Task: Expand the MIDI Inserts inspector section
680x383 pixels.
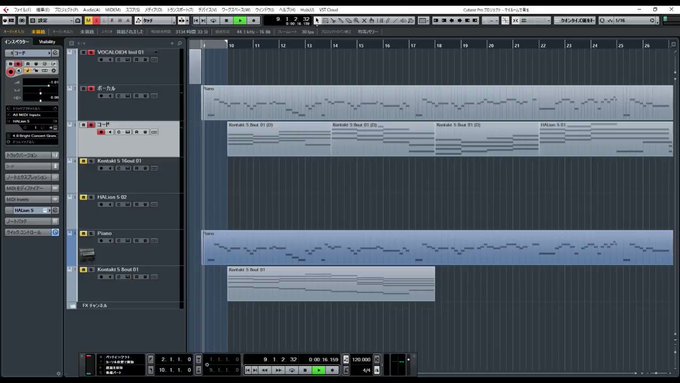Action: tap(32, 199)
